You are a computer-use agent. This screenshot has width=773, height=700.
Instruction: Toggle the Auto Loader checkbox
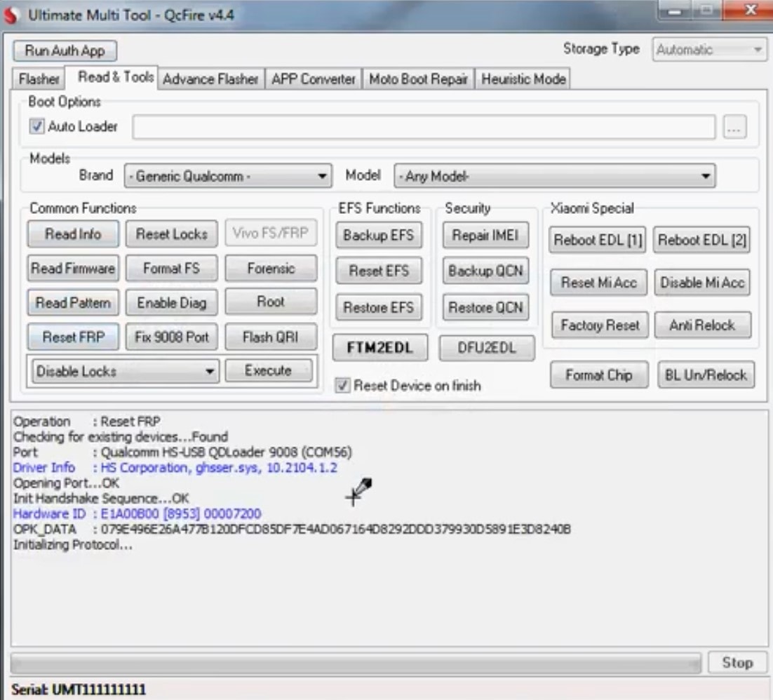[37, 126]
